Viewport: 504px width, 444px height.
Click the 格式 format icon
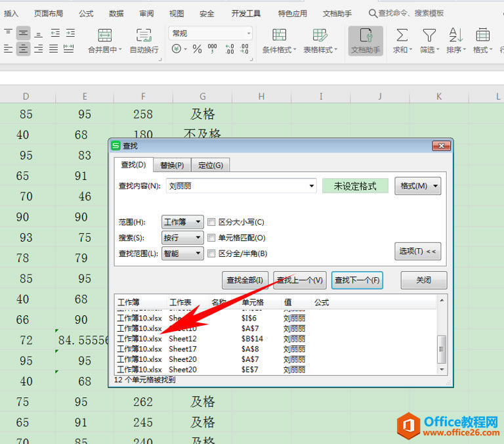coord(482,35)
